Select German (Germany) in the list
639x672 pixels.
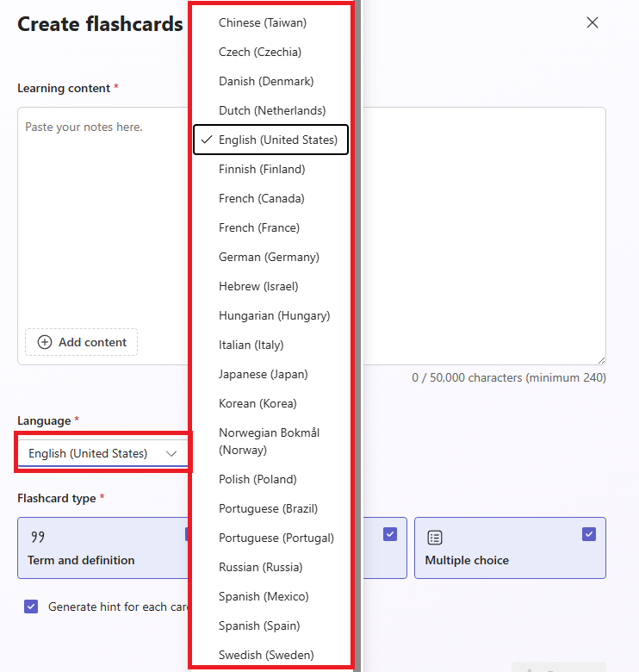pyautogui.click(x=269, y=257)
